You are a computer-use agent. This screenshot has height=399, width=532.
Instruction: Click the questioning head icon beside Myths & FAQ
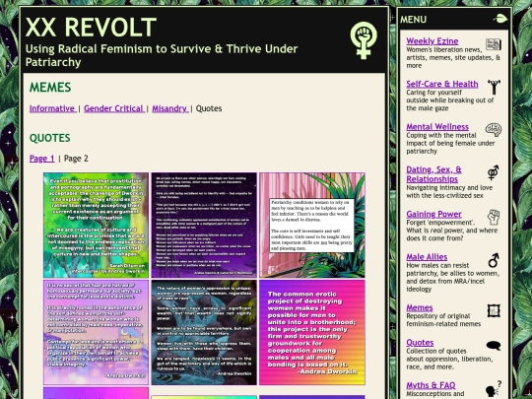click(x=494, y=388)
